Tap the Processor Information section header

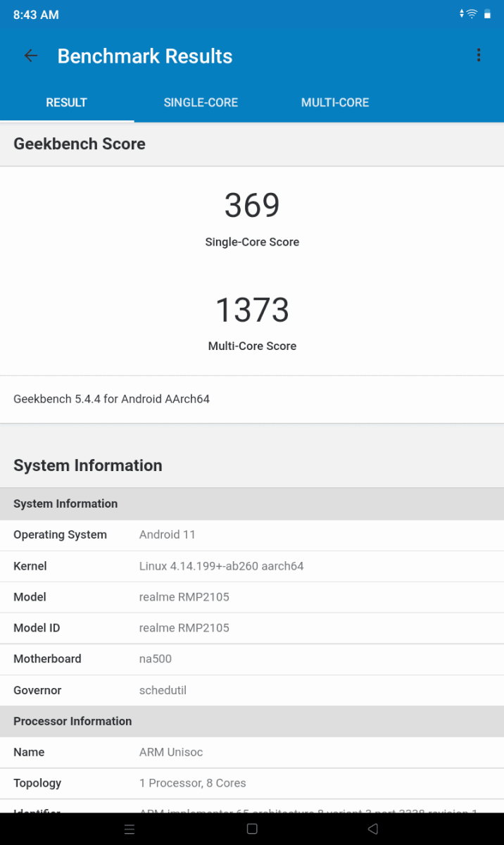point(252,722)
